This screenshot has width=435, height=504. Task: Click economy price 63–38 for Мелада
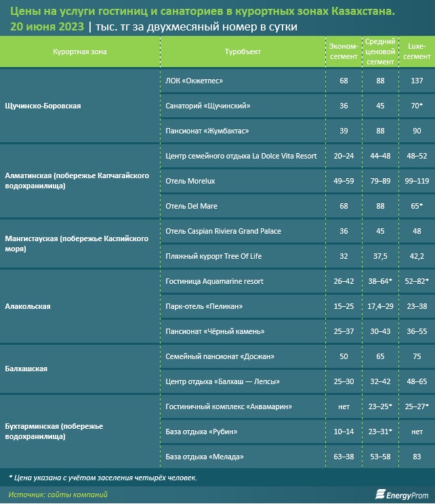tap(344, 457)
